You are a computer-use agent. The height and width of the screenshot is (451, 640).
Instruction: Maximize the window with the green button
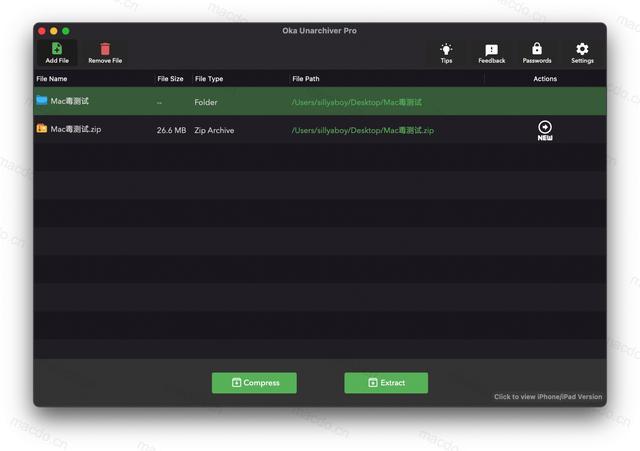[x=66, y=31]
